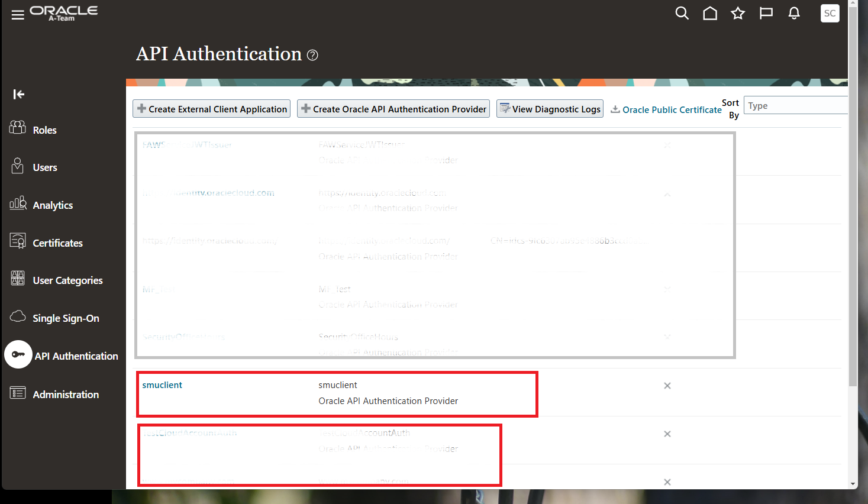Click the Certificates sidebar icon
Screen dimensions: 868x504
(18, 241)
